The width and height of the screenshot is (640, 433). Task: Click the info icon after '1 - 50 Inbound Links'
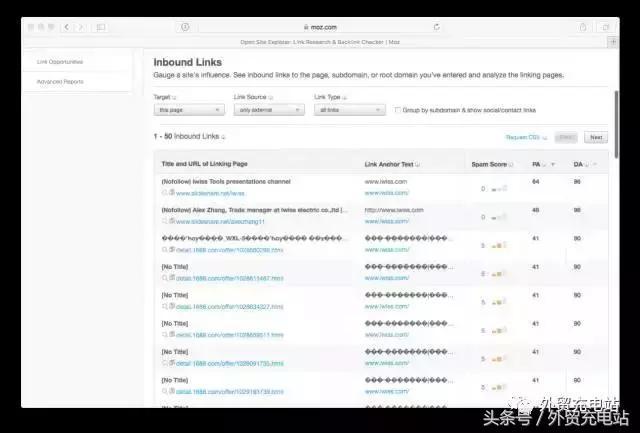click(x=223, y=137)
